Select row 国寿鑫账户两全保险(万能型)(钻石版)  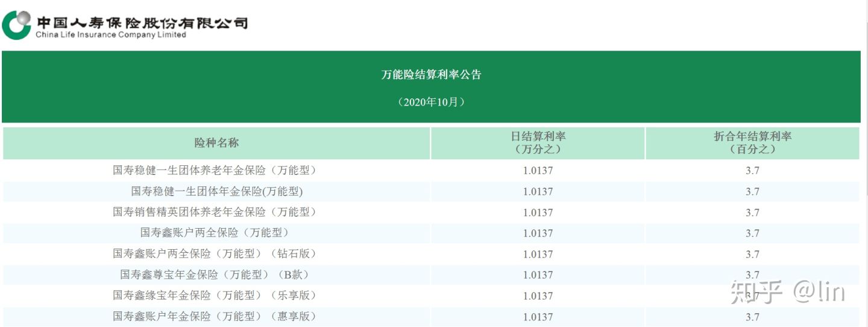431,254
